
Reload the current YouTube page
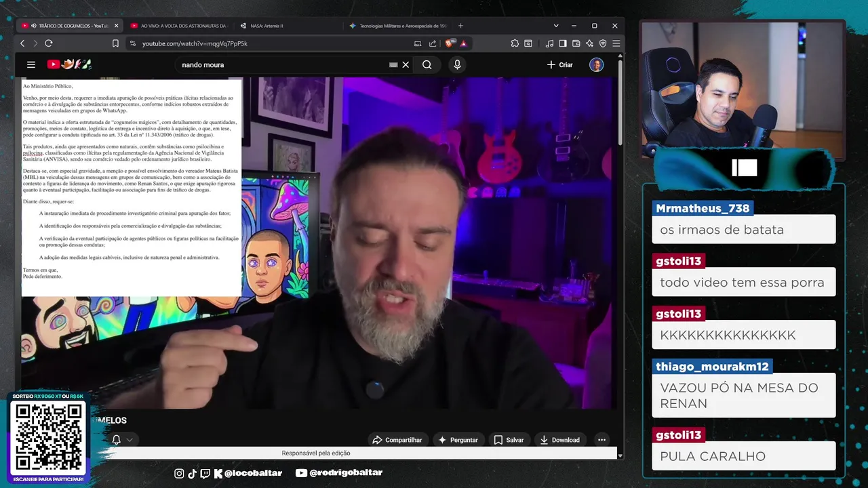pyautogui.click(x=49, y=43)
